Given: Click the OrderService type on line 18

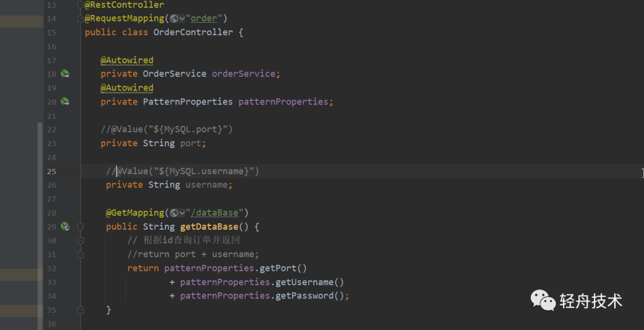Looking at the screenshot, I should 175,74.
